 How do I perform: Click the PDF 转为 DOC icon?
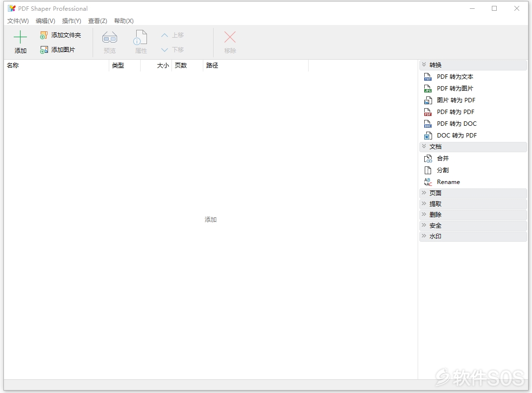tap(428, 124)
